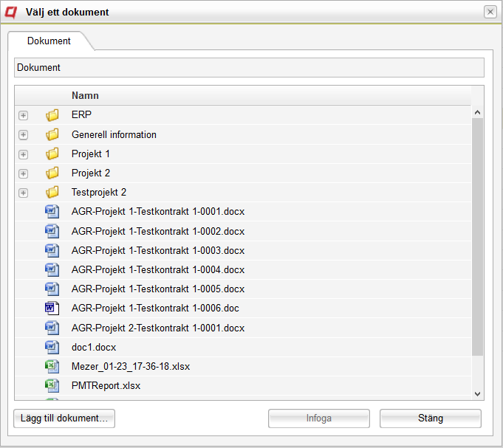
Task: Click the Projekt 2 folder icon
Action: click(x=52, y=173)
